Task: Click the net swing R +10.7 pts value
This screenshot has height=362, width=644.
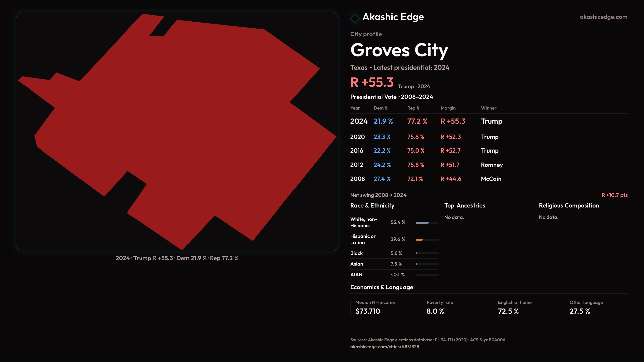Action: click(x=614, y=195)
